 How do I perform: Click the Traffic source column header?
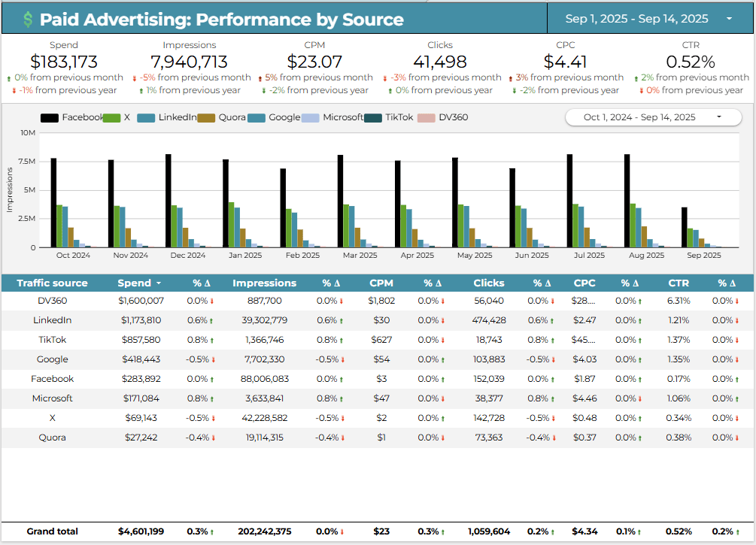(52, 283)
